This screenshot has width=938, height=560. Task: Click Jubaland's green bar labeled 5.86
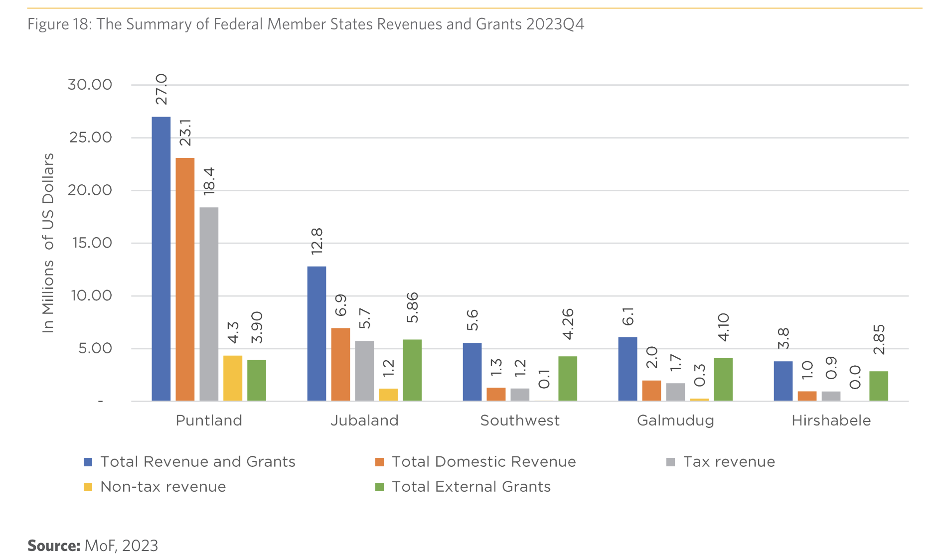point(412,370)
